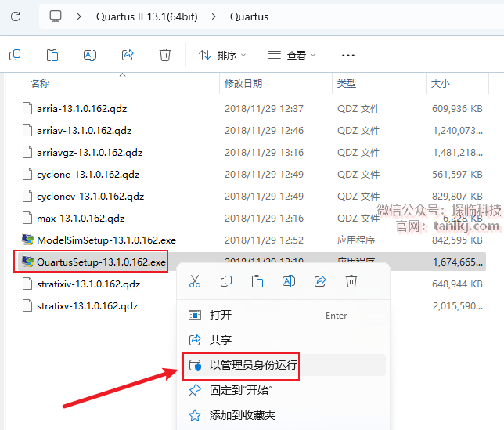Click Share icon in context menu top row
Image resolution: width=504 pixels, height=430 pixels.
pyautogui.click(x=320, y=281)
